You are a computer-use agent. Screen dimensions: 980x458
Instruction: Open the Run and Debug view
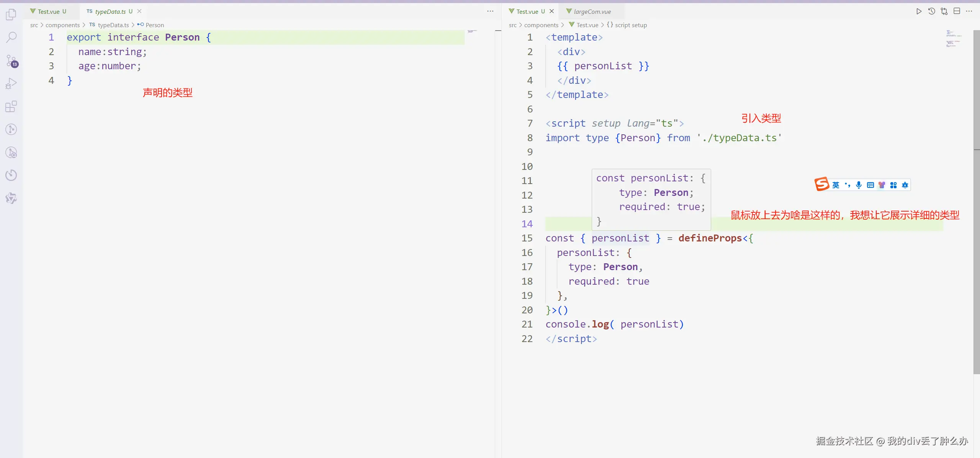[11, 83]
